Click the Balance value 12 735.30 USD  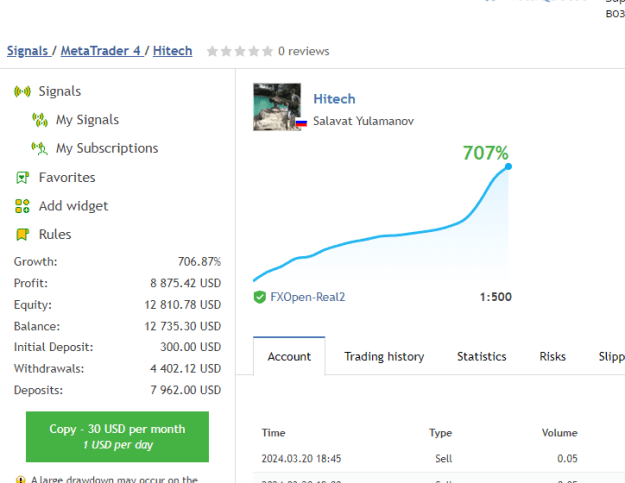[x=183, y=326]
